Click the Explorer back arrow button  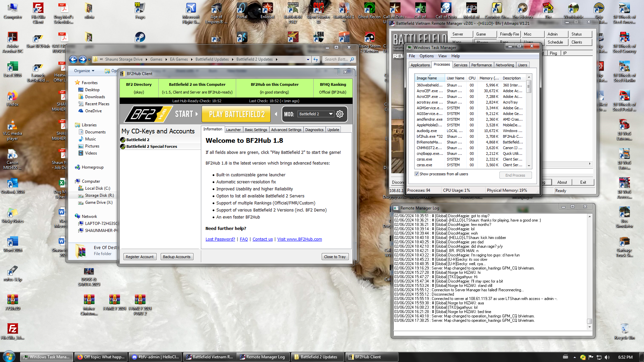pos(73,59)
